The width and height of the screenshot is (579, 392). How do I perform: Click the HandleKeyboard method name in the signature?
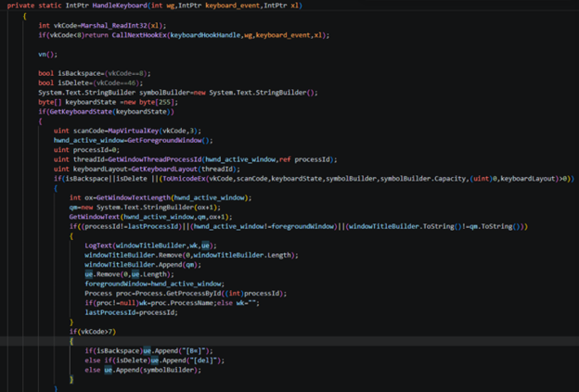pyautogui.click(x=120, y=6)
